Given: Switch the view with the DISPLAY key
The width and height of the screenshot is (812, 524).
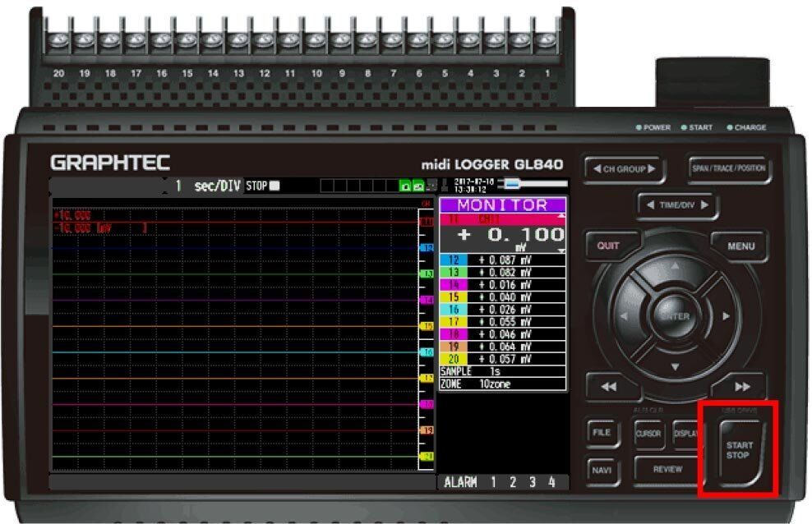Looking at the screenshot, I should (x=685, y=434).
